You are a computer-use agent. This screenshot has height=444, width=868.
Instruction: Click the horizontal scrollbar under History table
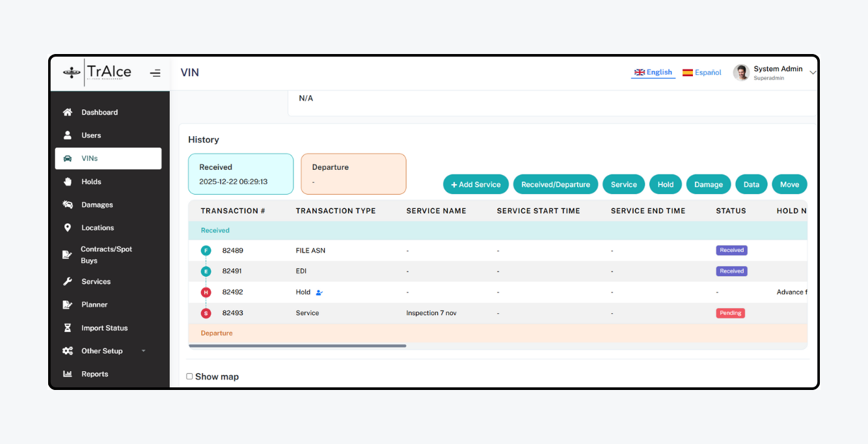tap(297, 346)
